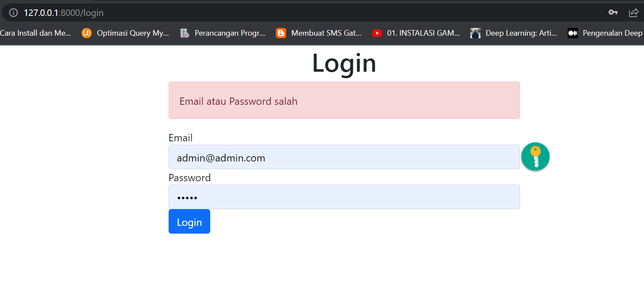
Task: Open the "01. INSTALASI GAM..." bookmark label
Action: [423, 33]
